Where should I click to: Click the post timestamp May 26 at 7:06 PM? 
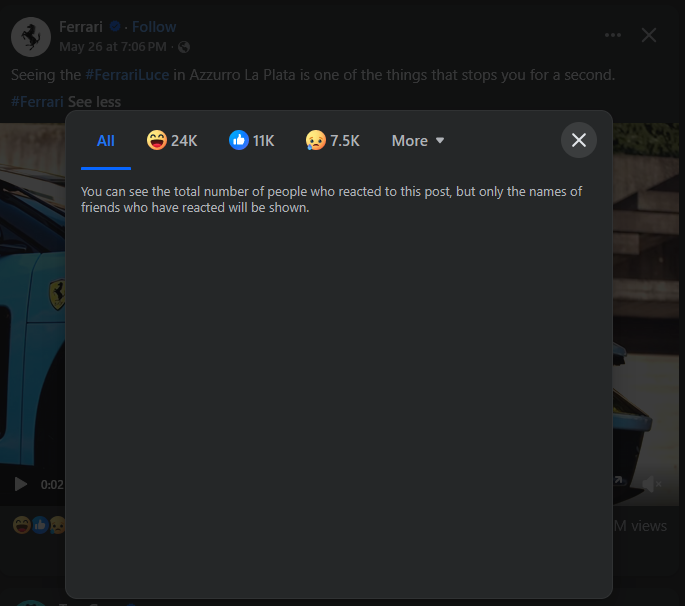(113, 47)
